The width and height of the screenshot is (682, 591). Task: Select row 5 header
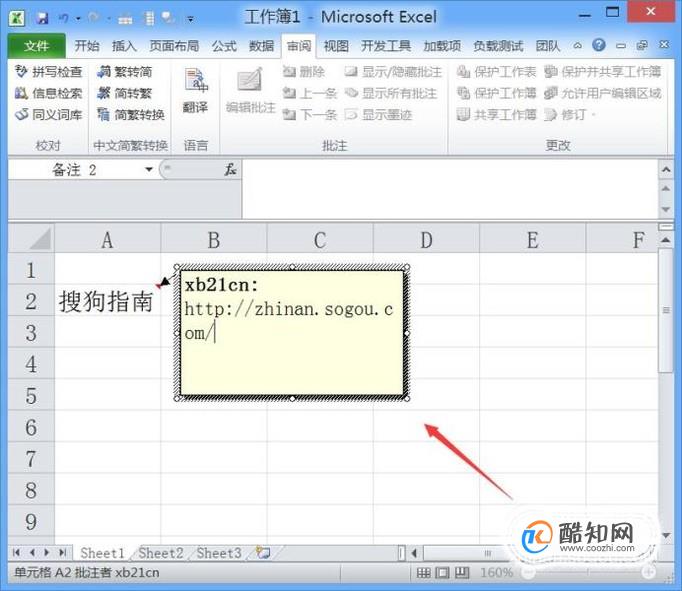(x=31, y=395)
